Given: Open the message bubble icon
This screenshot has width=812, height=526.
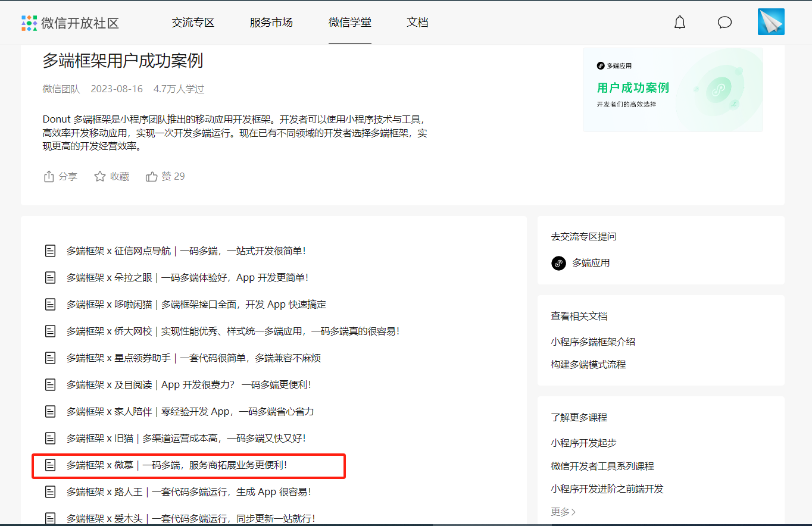Looking at the screenshot, I should point(724,23).
